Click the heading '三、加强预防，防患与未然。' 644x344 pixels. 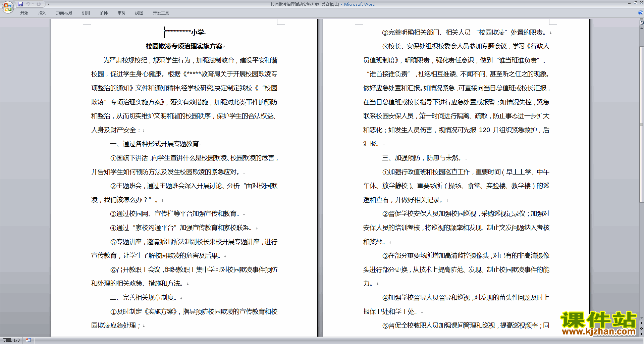point(422,158)
